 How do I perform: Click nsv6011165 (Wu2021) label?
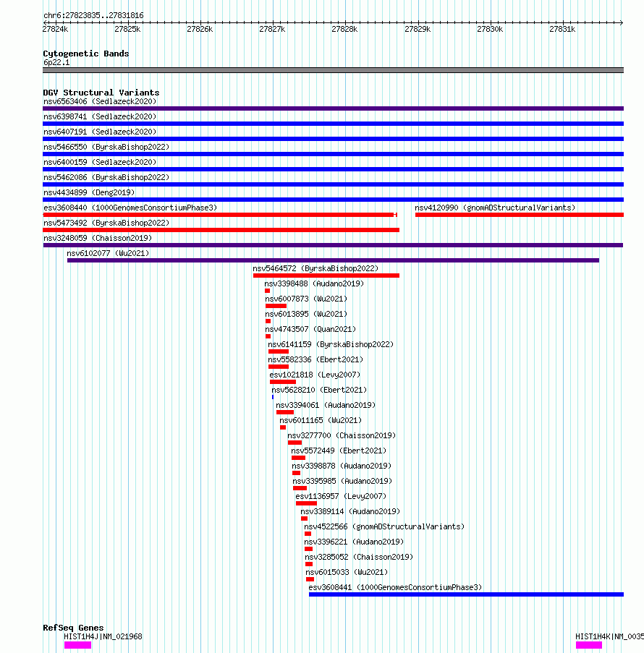click(321, 421)
